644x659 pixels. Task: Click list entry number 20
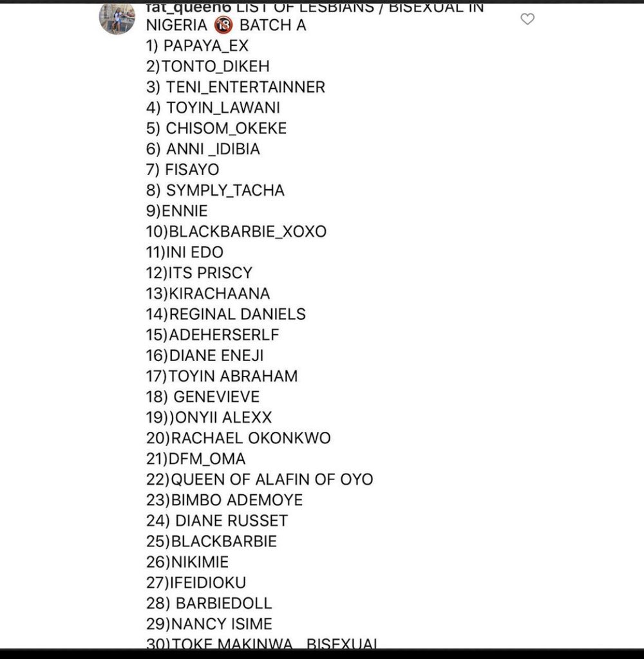(238, 438)
